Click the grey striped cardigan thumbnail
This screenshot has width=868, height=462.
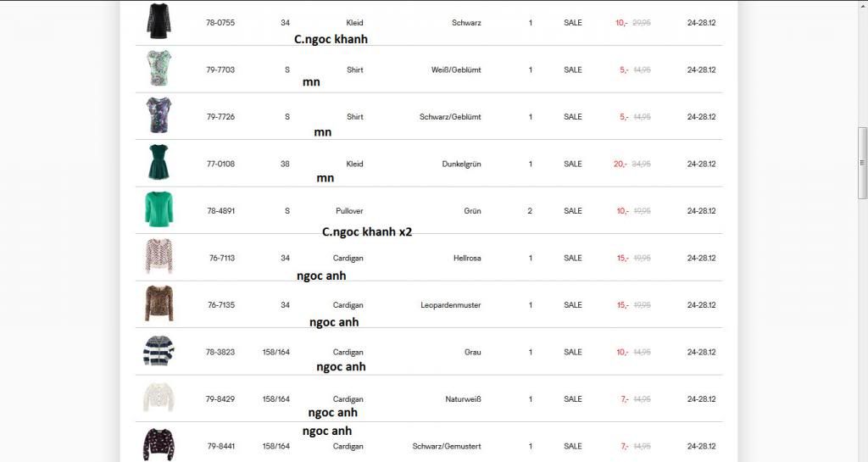point(159,351)
